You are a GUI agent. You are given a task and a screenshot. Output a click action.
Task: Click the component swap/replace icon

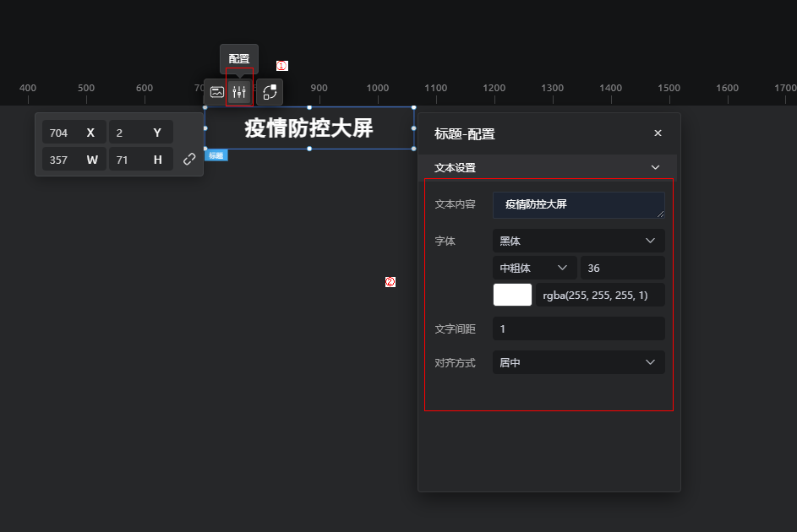pos(270,92)
